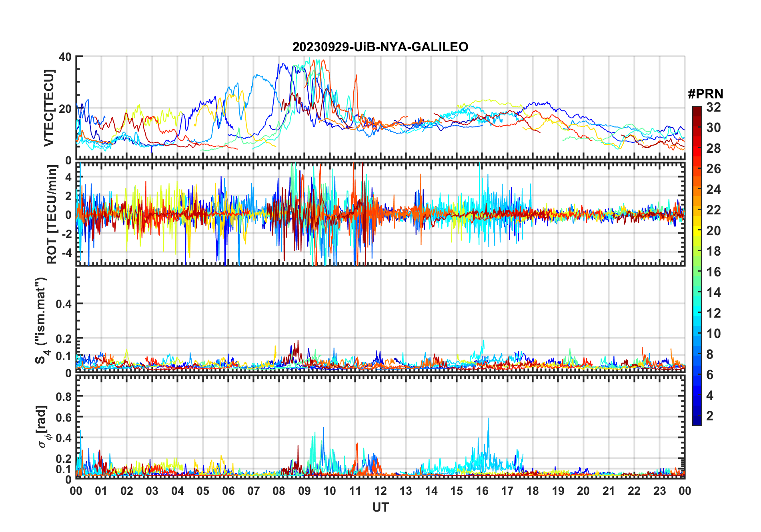Click the ROT [TECU/min] y-axis label

52,214
